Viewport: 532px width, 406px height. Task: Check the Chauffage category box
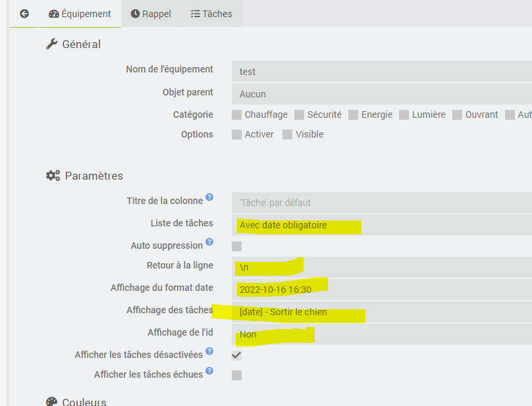coord(237,115)
